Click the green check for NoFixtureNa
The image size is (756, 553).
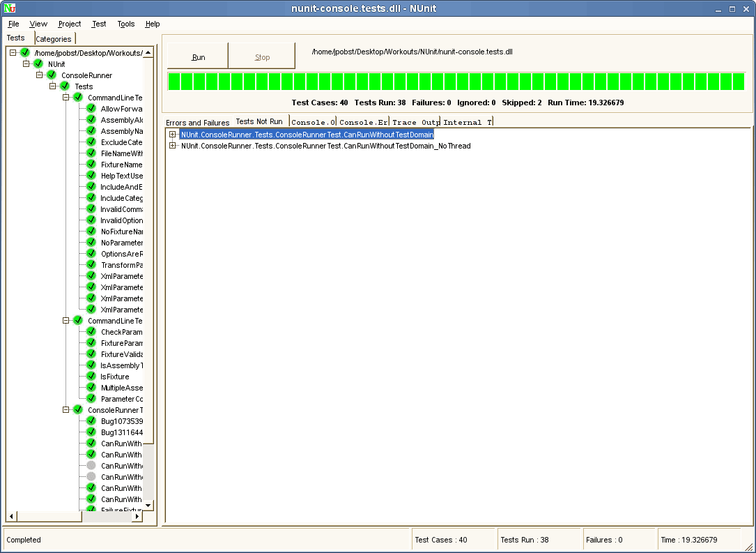[x=91, y=231]
